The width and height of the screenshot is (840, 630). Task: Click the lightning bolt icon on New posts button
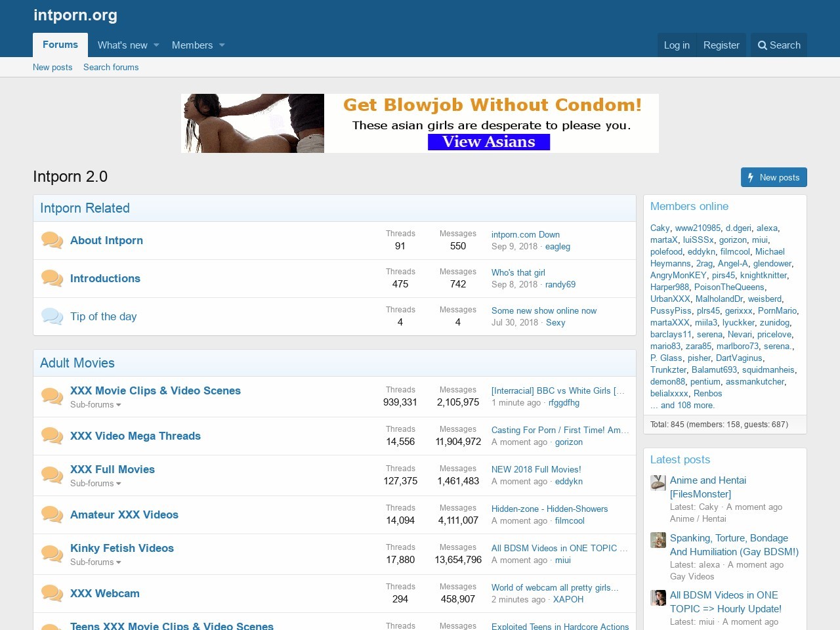[751, 177]
